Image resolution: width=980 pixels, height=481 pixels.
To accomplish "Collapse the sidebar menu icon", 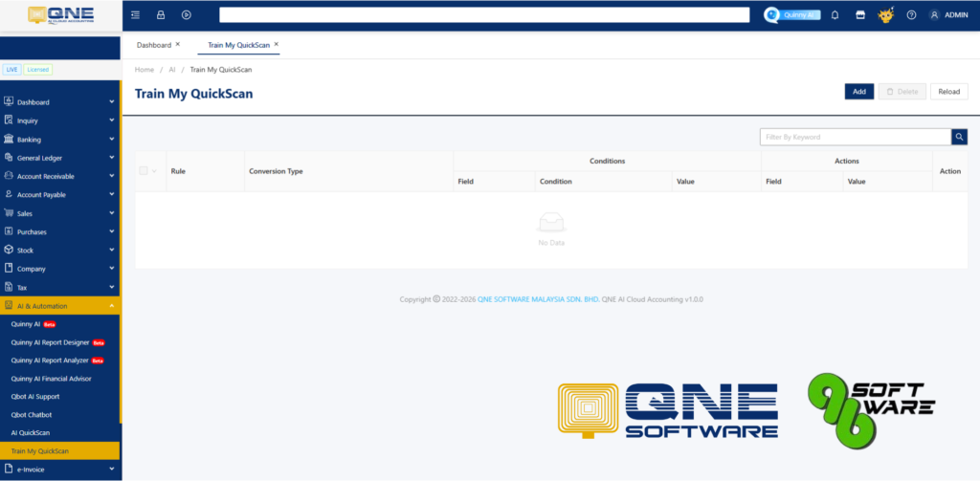I will [x=136, y=15].
